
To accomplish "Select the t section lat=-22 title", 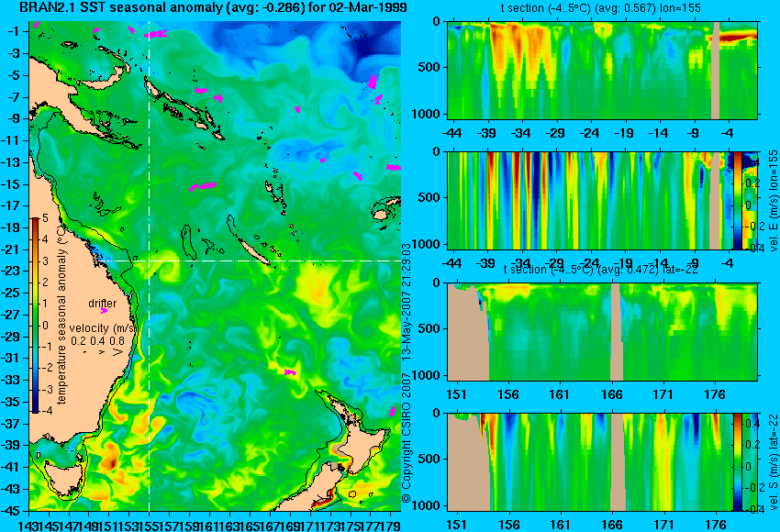I will 601,270.
